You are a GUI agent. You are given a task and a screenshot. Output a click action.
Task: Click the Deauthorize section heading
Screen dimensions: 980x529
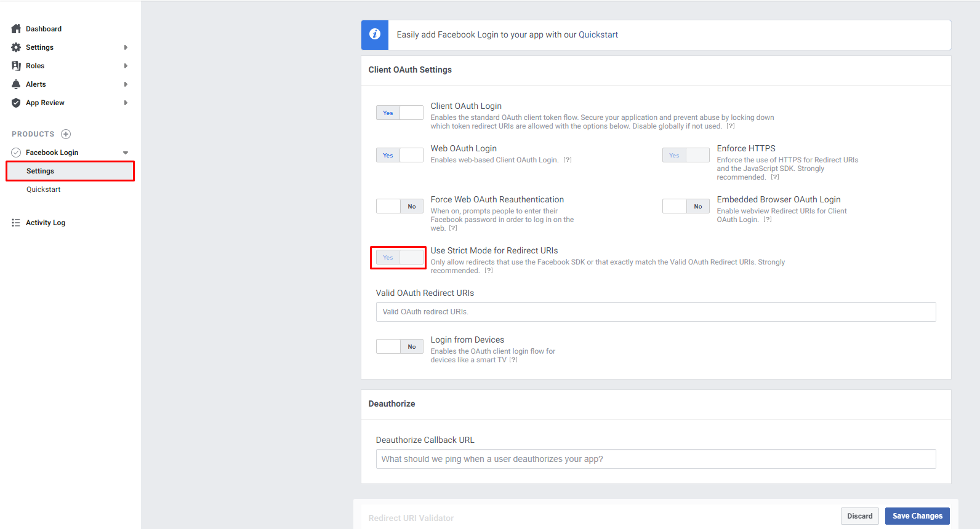tap(392, 404)
